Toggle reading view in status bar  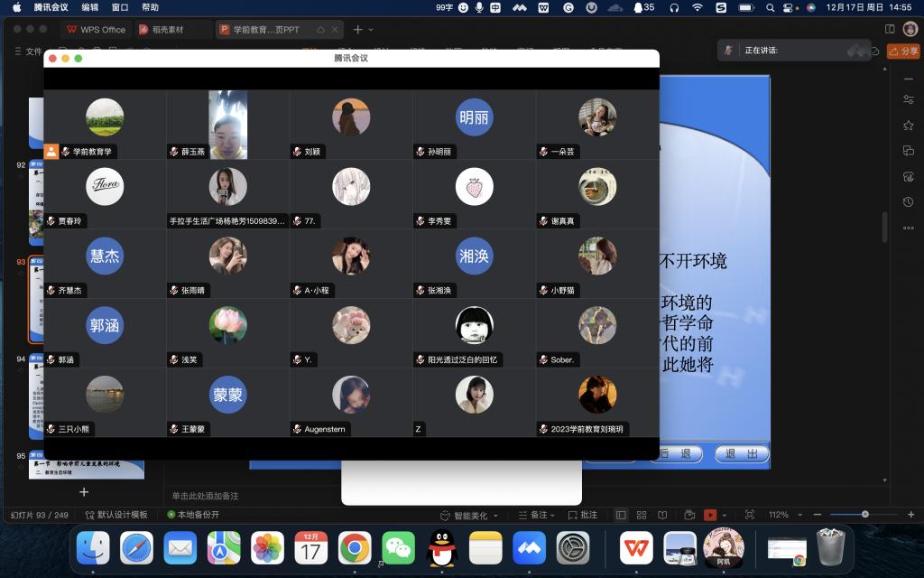tap(663, 515)
